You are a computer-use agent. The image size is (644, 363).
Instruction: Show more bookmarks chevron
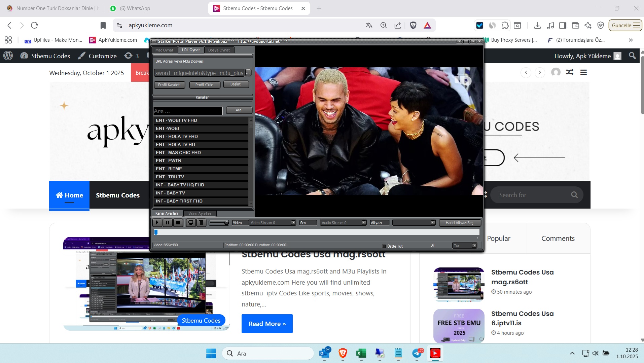pos(631,40)
